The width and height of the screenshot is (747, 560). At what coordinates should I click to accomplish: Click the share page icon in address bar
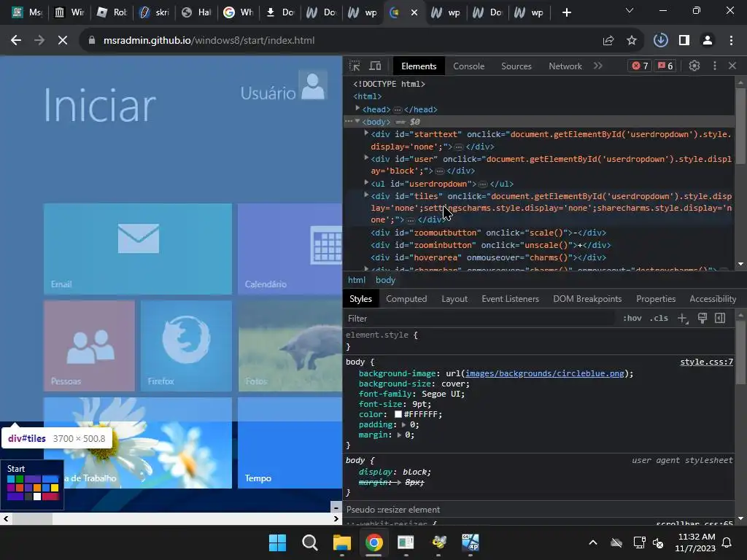(x=608, y=41)
